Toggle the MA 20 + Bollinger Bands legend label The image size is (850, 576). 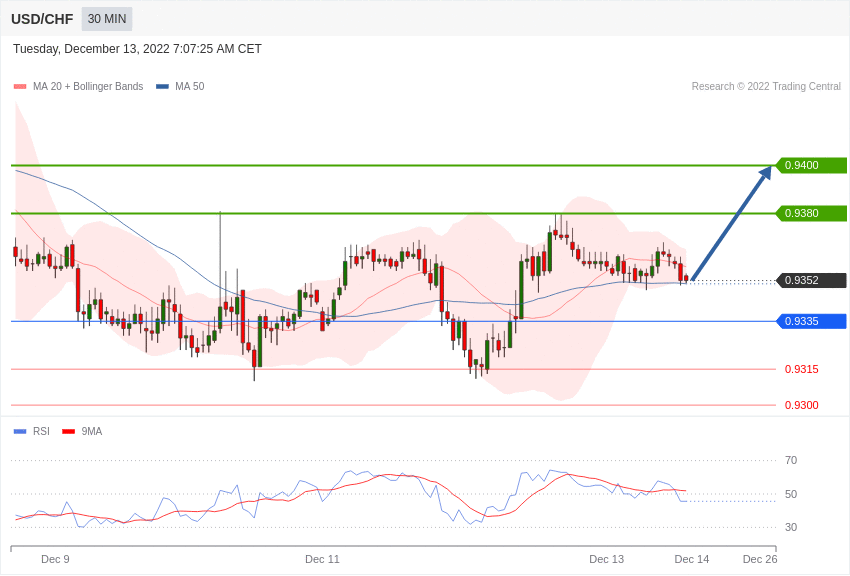88,87
